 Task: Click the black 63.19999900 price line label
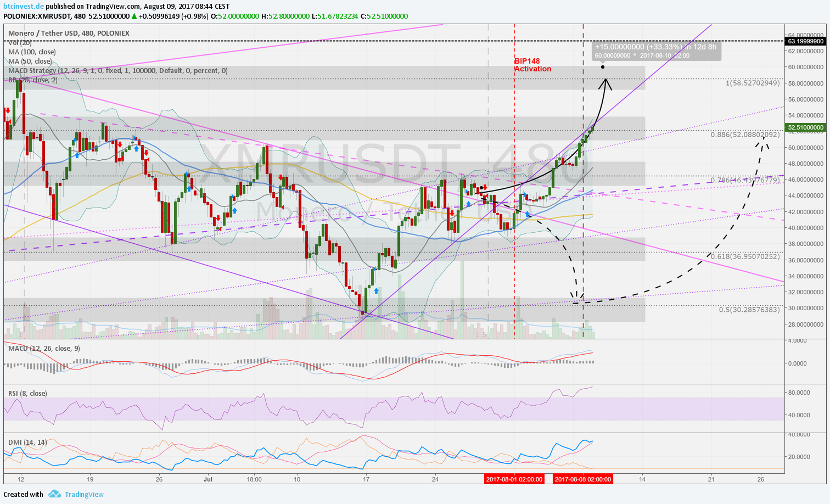805,41
